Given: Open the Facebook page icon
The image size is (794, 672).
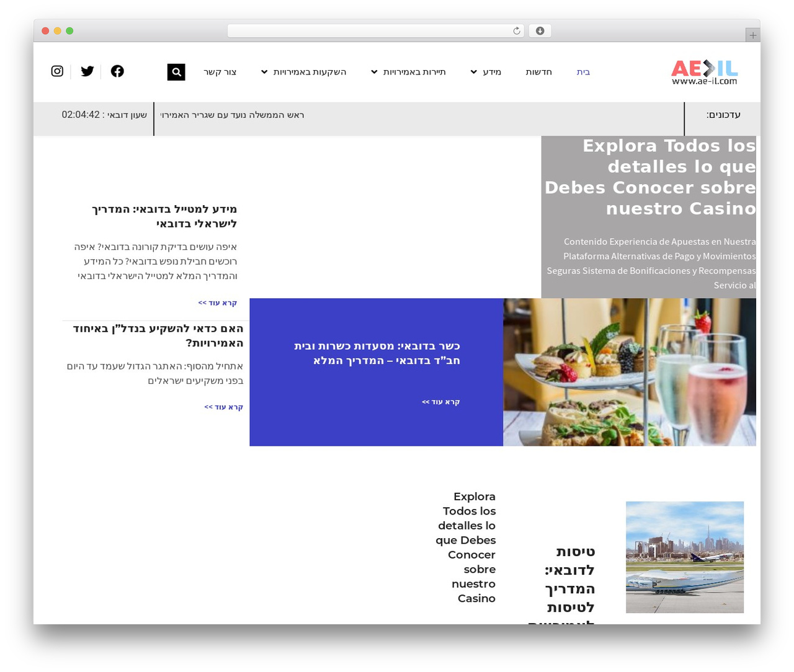Looking at the screenshot, I should (x=117, y=71).
